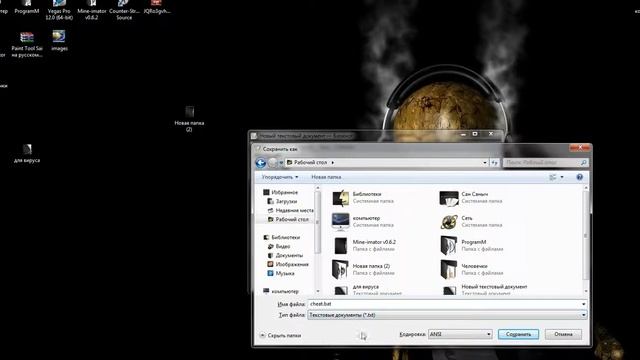Select the JQBo3gvh desktop icon
Viewport: 640px width, 360px height.
(x=157, y=7)
